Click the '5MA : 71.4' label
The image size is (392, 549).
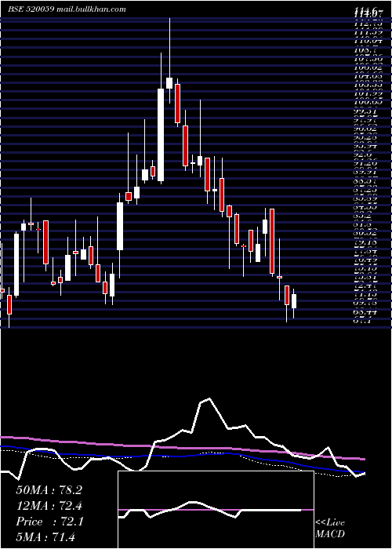tap(45, 536)
